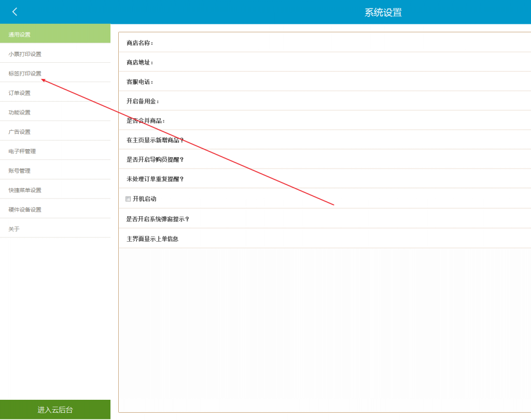
Task: Open 标签打印设置 in sidebar
Action: 55,73
